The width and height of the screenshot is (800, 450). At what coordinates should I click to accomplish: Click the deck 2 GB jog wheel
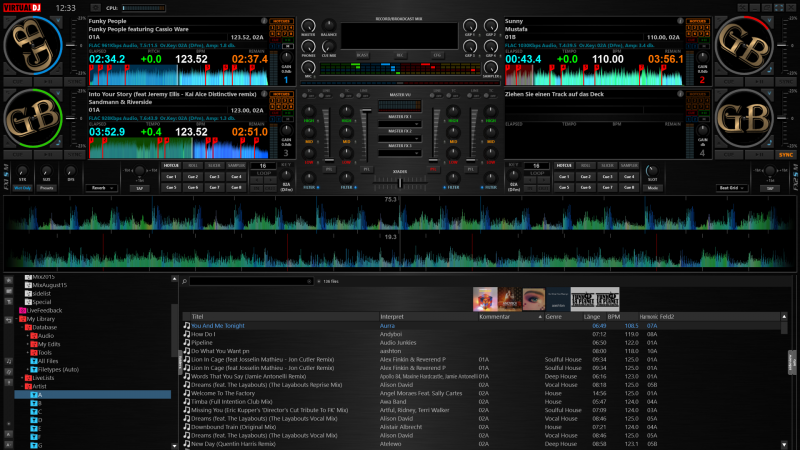(x=744, y=45)
